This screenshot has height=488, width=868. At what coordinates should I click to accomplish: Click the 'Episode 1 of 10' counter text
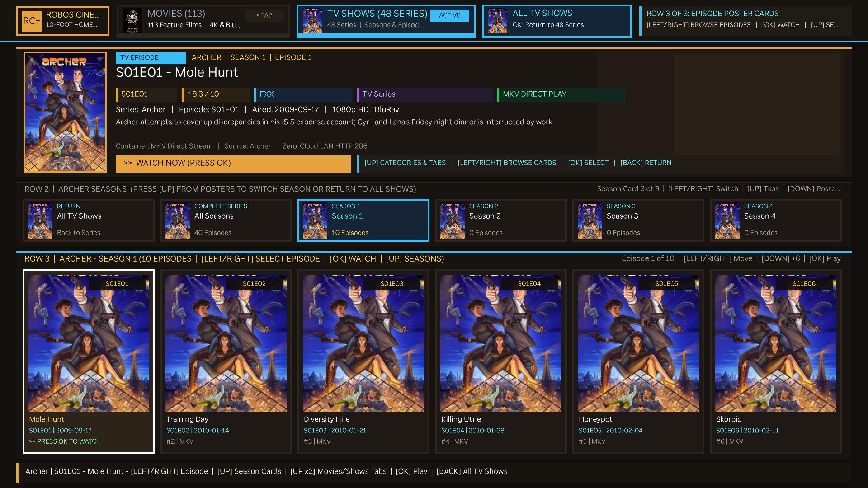(x=648, y=259)
